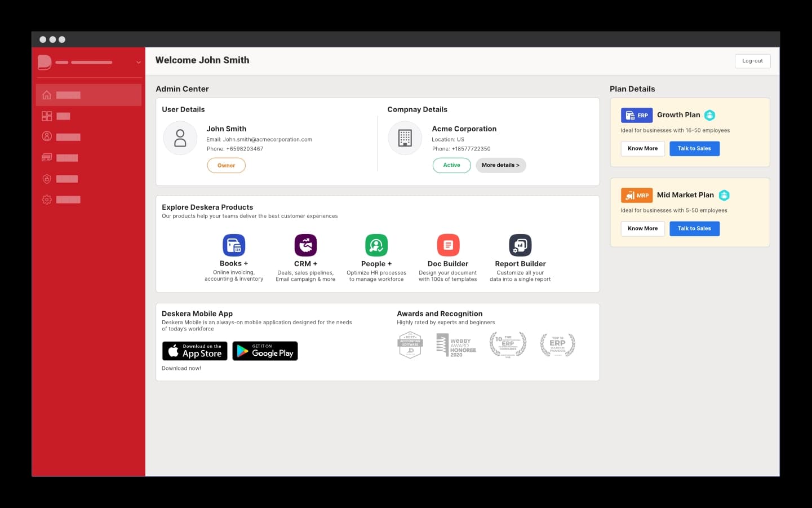Screen dimensions: 812x508
Task: Open the Books + product icon
Action: [x=234, y=245]
